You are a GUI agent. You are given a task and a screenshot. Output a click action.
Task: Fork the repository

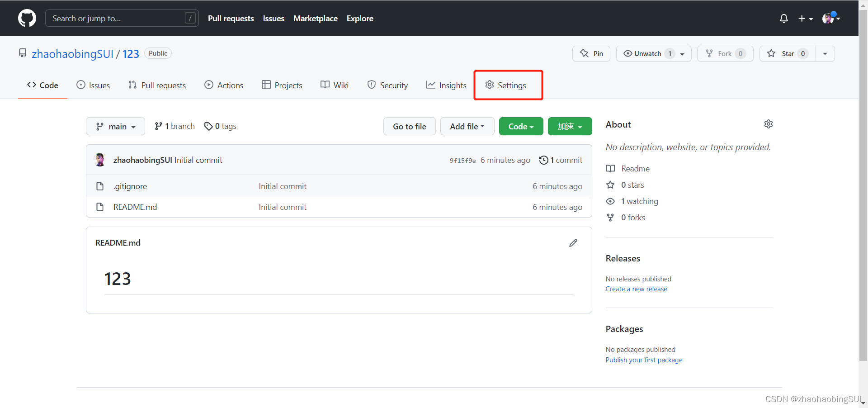pos(725,53)
